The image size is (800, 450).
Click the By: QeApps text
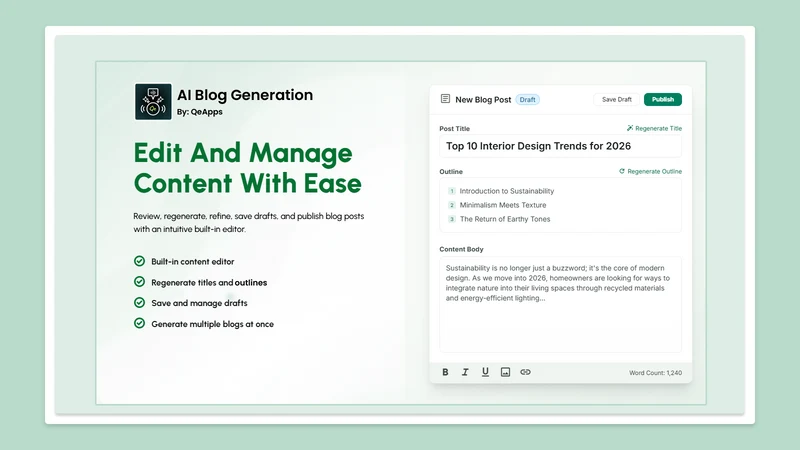(199, 112)
